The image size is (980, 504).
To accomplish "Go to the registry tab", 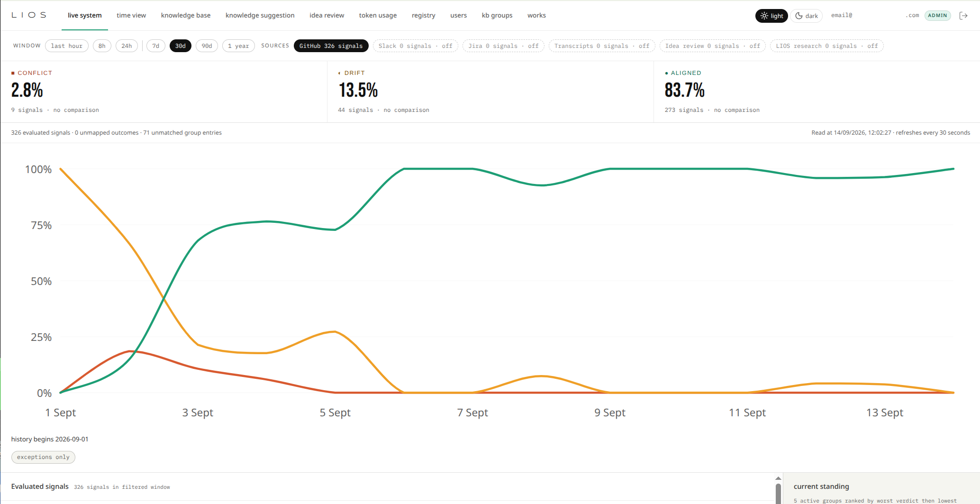I will (x=424, y=15).
